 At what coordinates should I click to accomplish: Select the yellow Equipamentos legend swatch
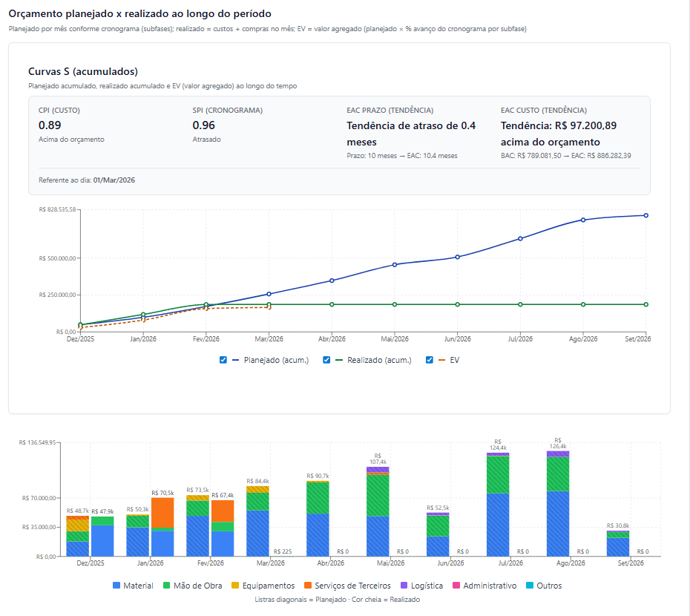[x=234, y=586]
